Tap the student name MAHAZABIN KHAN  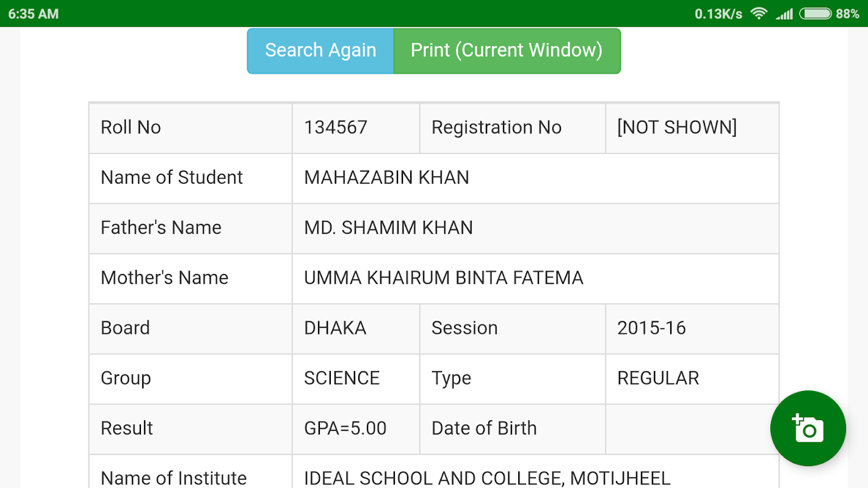386,178
